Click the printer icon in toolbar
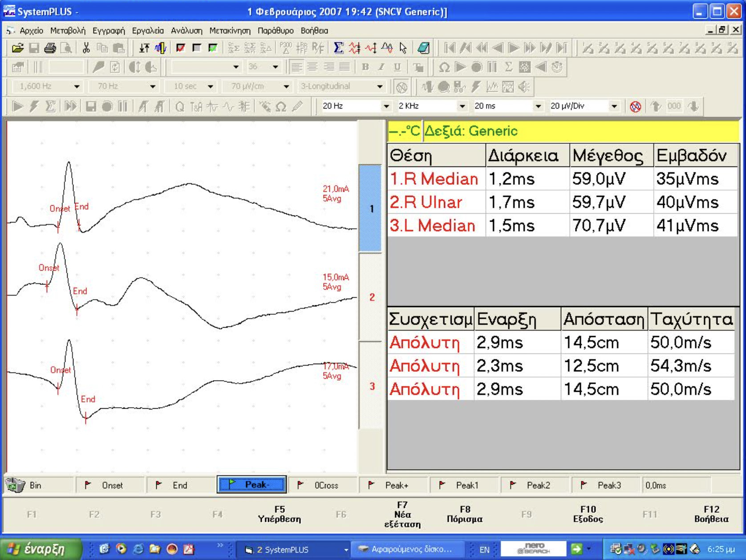The width and height of the screenshot is (746, 560). [x=50, y=48]
